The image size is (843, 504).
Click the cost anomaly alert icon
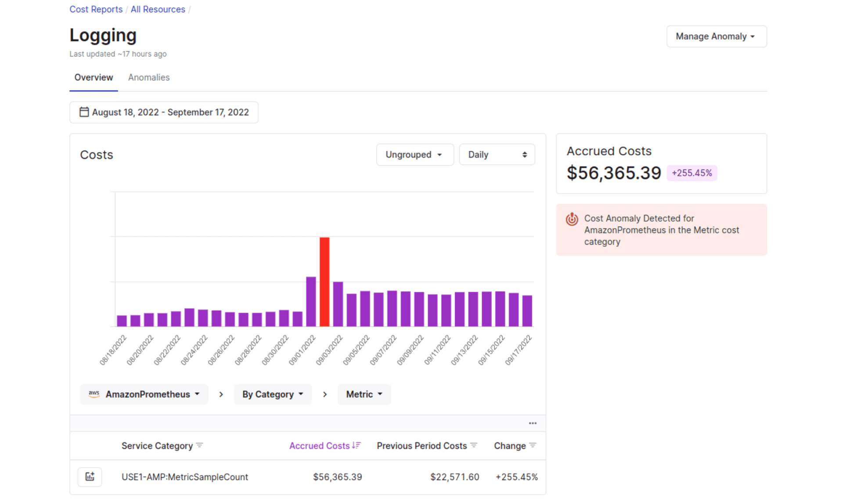[x=572, y=219]
